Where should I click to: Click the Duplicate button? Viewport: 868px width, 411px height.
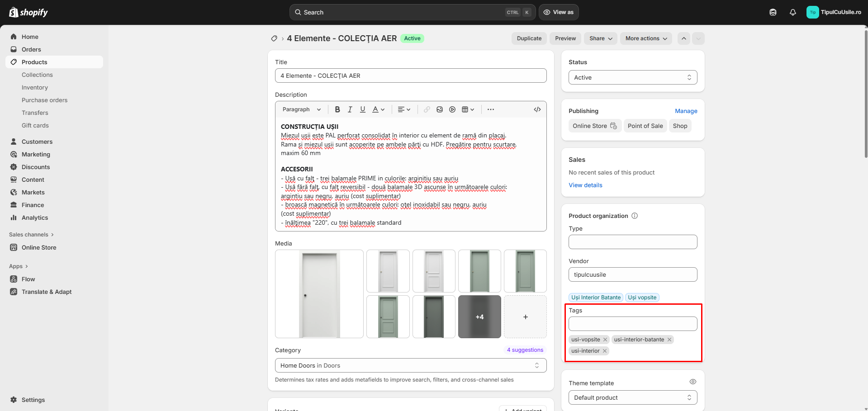click(529, 38)
